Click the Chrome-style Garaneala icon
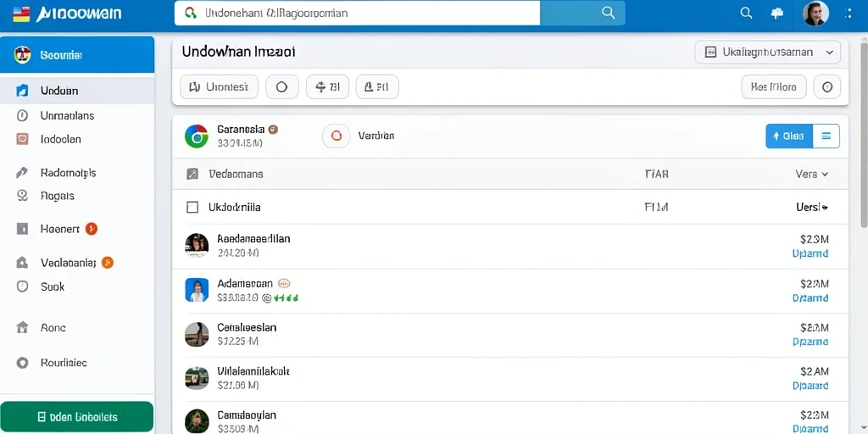 (x=197, y=136)
